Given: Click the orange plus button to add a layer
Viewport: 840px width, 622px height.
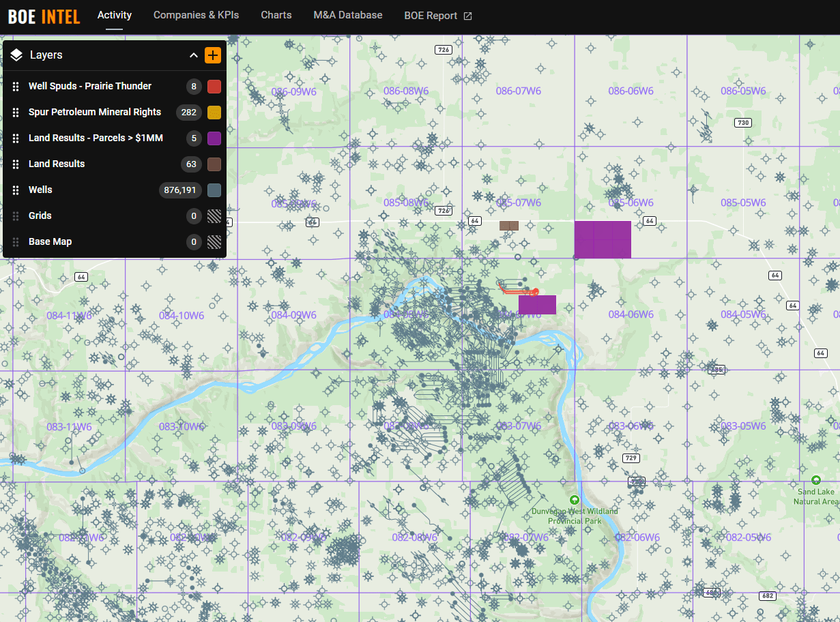Looking at the screenshot, I should (x=213, y=55).
